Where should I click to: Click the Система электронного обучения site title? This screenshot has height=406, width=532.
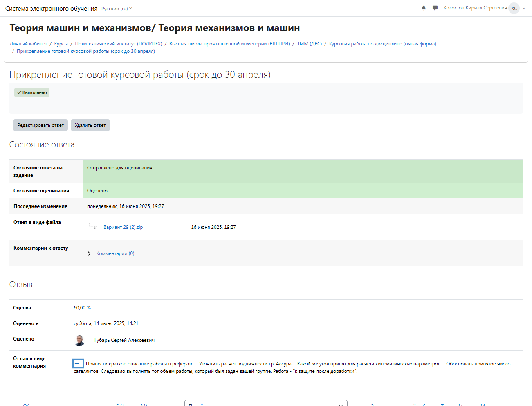(x=51, y=9)
